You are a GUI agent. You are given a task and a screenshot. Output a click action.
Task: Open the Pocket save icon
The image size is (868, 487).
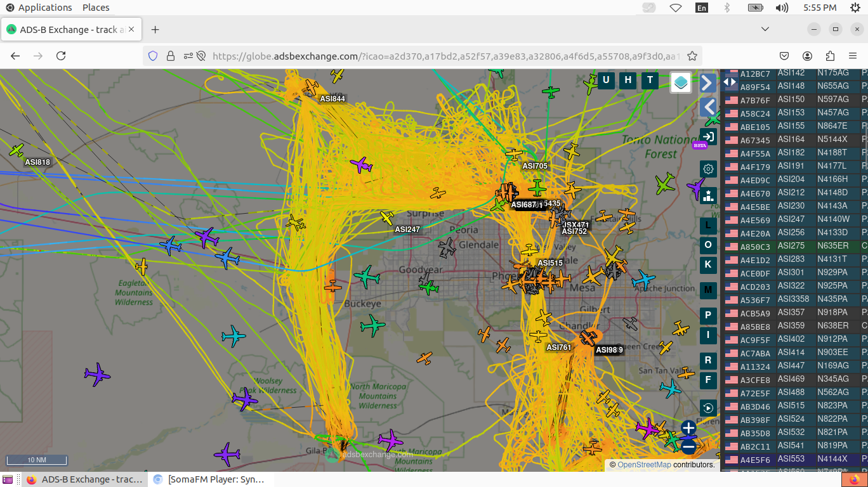tap(785, 56)
